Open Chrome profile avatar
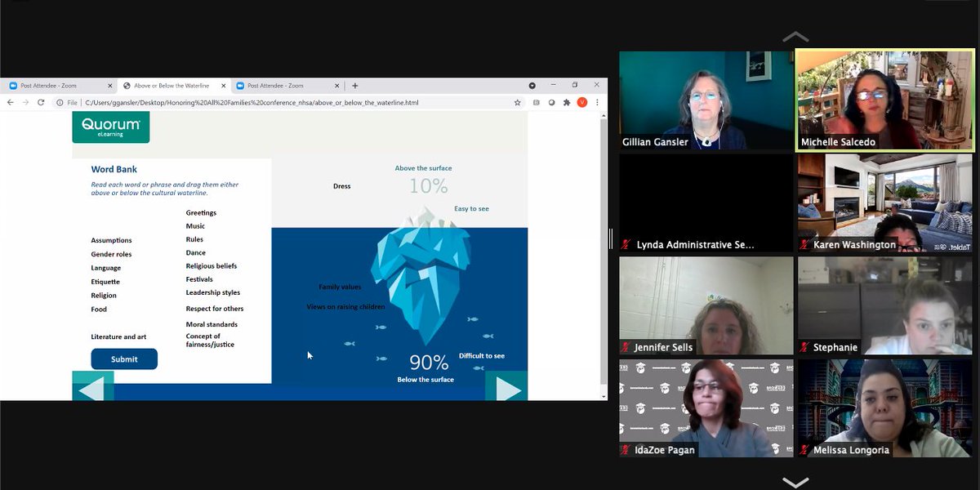The width and height of the screenshot is (980, 490). coord(582,103)
